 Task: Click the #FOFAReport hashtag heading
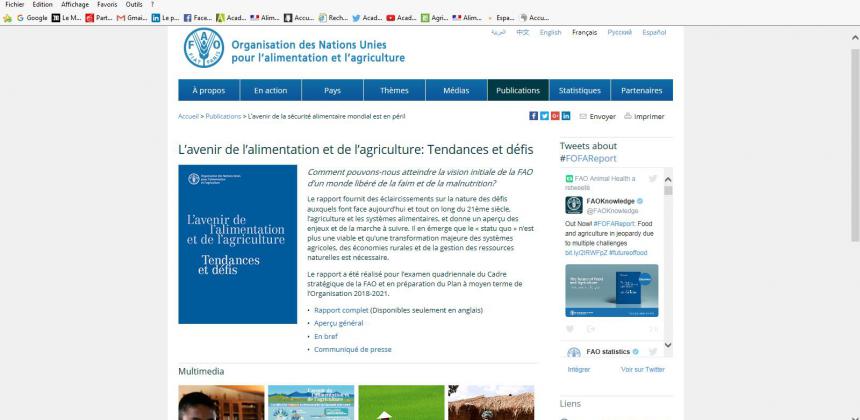click(x=588, y=158)
